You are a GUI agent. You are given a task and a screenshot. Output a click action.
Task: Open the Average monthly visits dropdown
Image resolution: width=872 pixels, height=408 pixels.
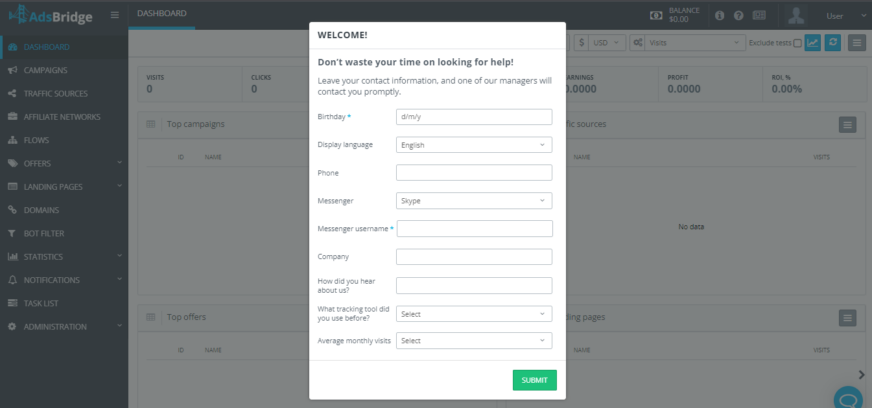click(x=474, y=341)
